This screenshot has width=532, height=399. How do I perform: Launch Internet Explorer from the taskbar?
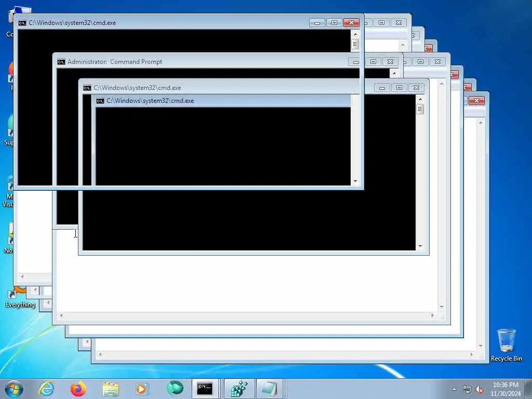(x=46, y=389)
